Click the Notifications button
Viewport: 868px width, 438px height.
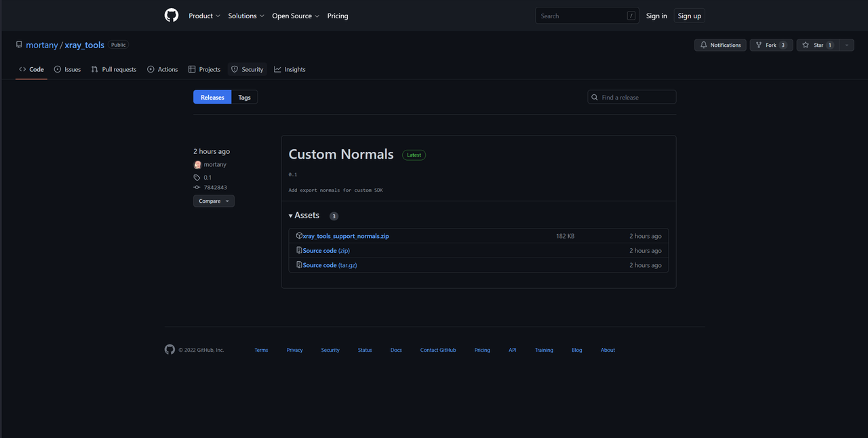tap(720, 45)
